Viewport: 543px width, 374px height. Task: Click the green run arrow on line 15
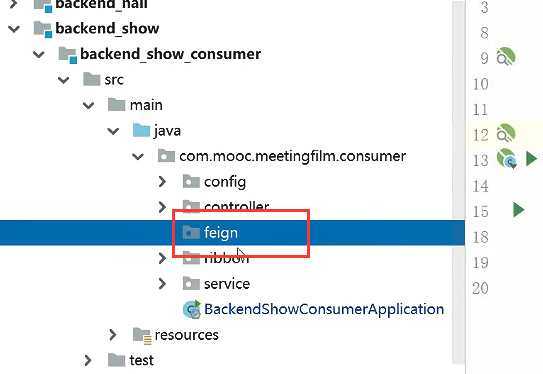coord(518,210)
